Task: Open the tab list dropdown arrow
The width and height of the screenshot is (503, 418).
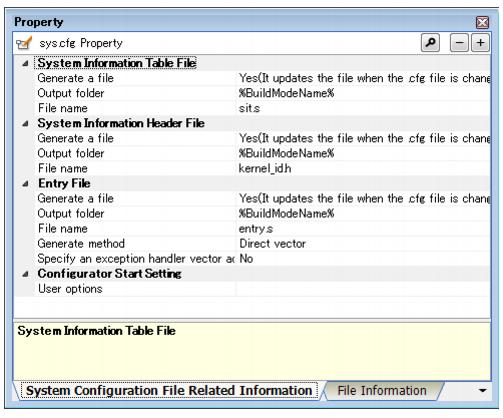Action: point(482,390)
